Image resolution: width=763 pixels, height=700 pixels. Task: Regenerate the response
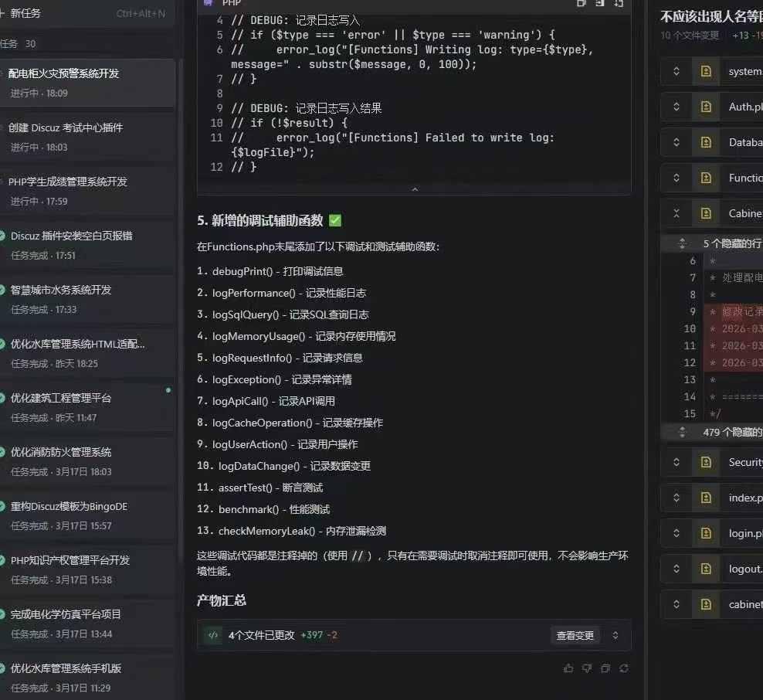624,668
